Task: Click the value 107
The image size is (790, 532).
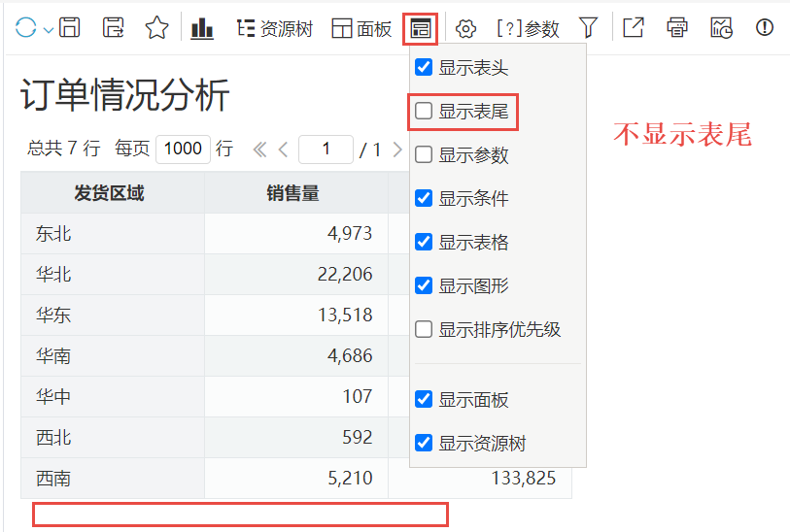Action: pyautogui.click(x=358, y=397)
